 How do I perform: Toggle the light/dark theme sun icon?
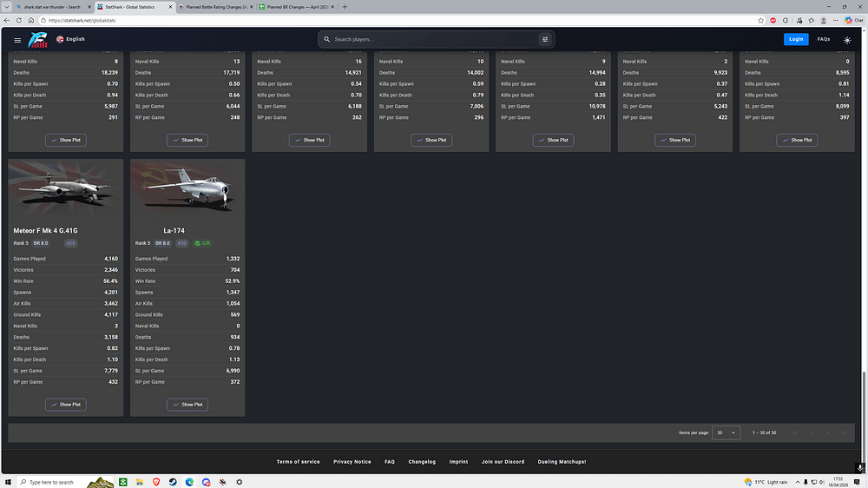(847, 40)
